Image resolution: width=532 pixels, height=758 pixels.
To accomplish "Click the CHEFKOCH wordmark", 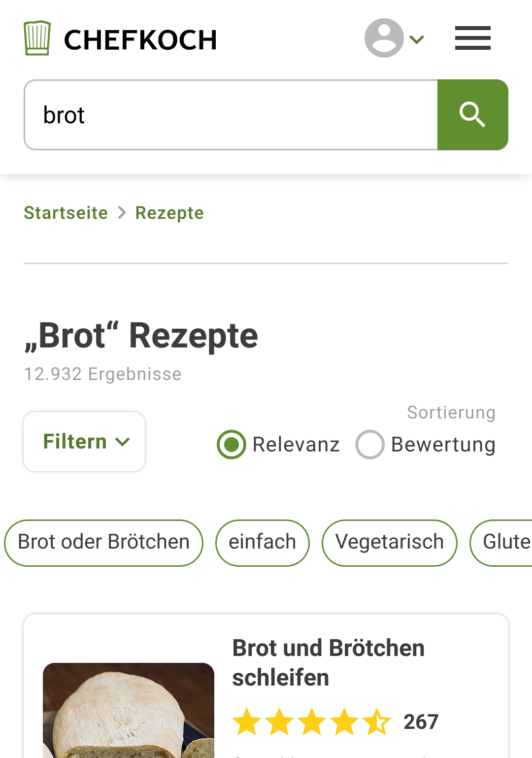I will point(140,40).
